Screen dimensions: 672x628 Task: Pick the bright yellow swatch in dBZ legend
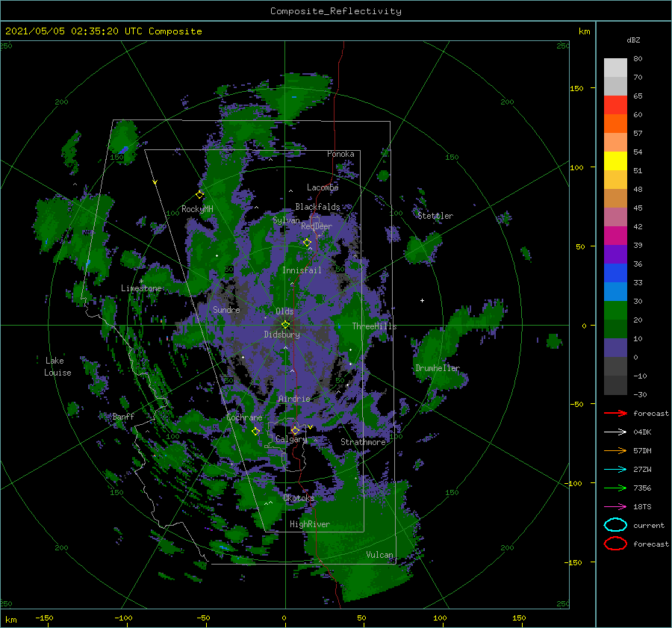615,161
